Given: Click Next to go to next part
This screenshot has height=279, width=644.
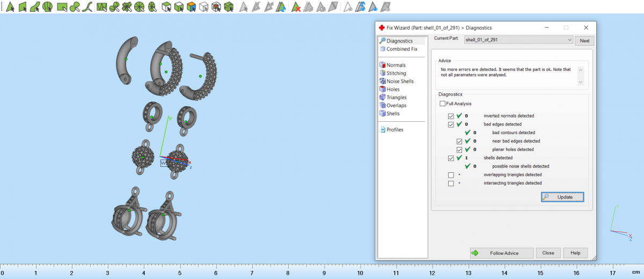Looking at the screenshot, I should click(x=584, y=41).
